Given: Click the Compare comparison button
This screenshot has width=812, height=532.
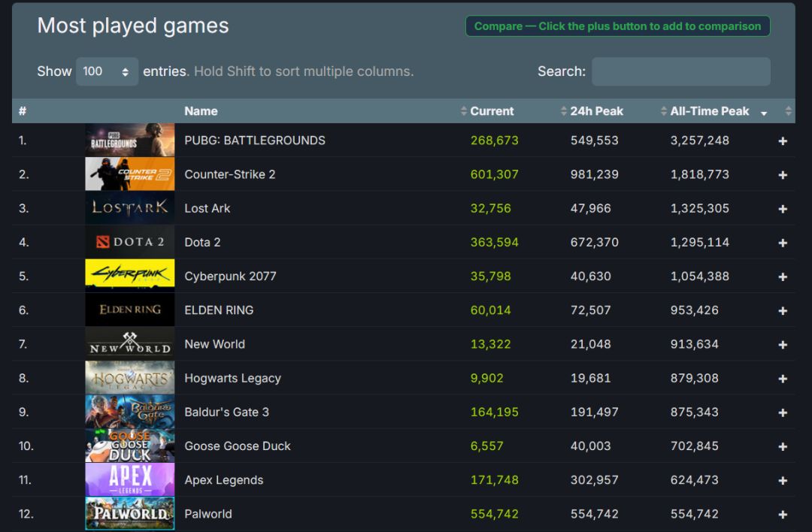Looking at the screenshot, I should 617,26.
